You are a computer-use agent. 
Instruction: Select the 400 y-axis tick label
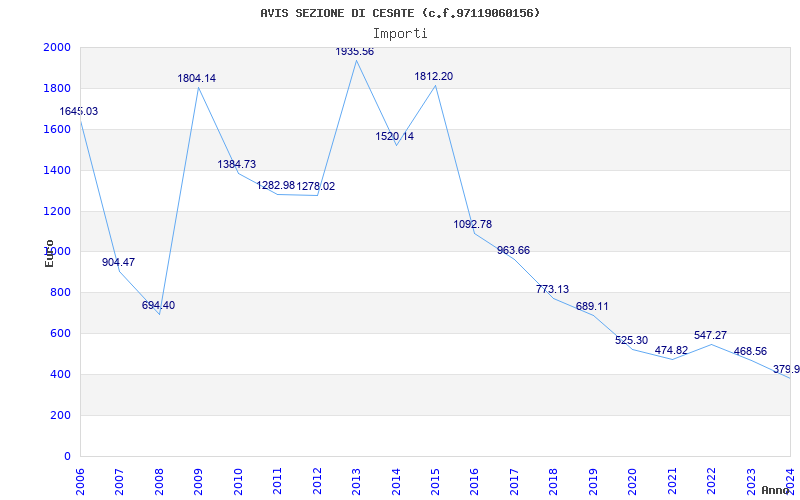[60, 374]
